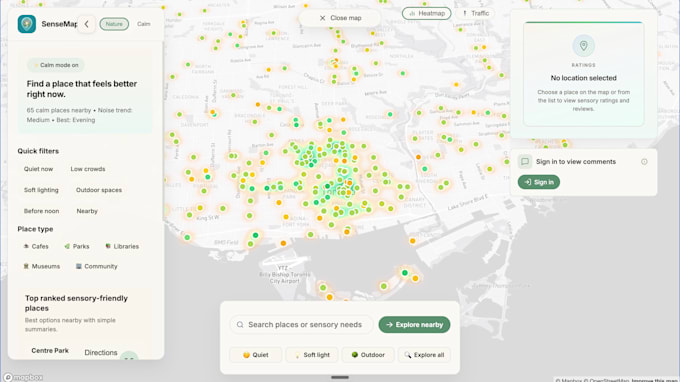Click the orange marker near Lake Shore shoreline

[412, 241]
